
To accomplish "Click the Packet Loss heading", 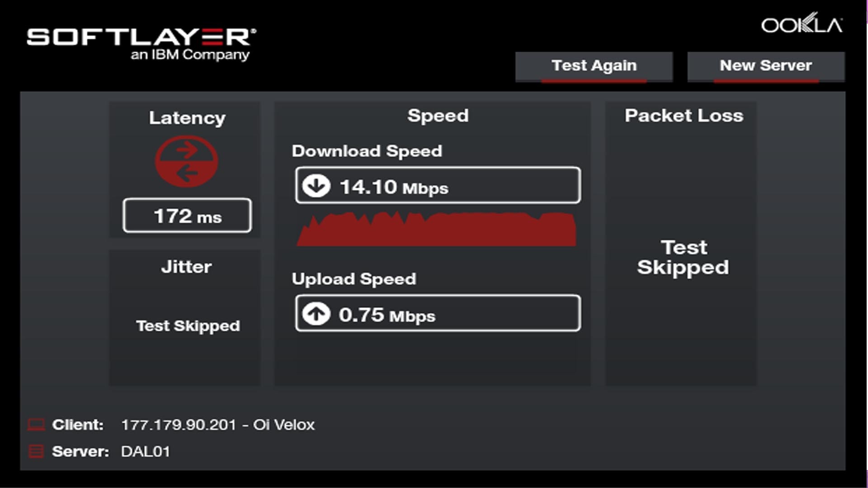I will (684, 116).
